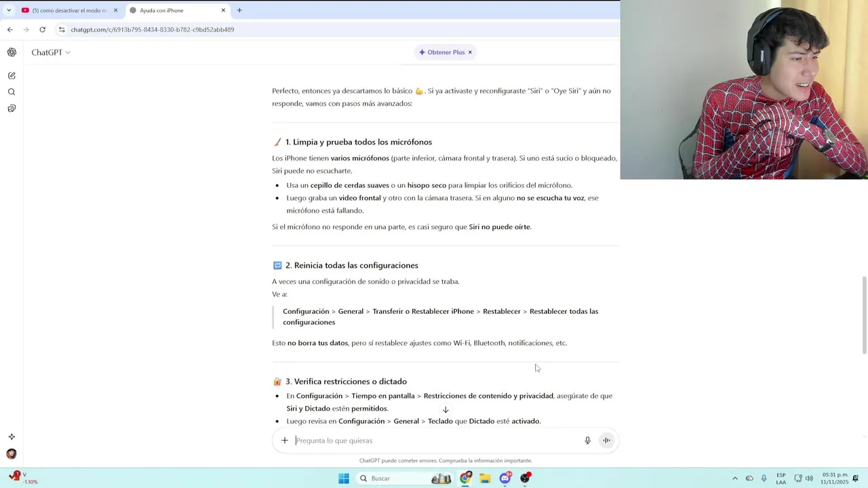Click the bold text 'no se escucha tu voz'
868x488 pixels.
pos(550,198)
